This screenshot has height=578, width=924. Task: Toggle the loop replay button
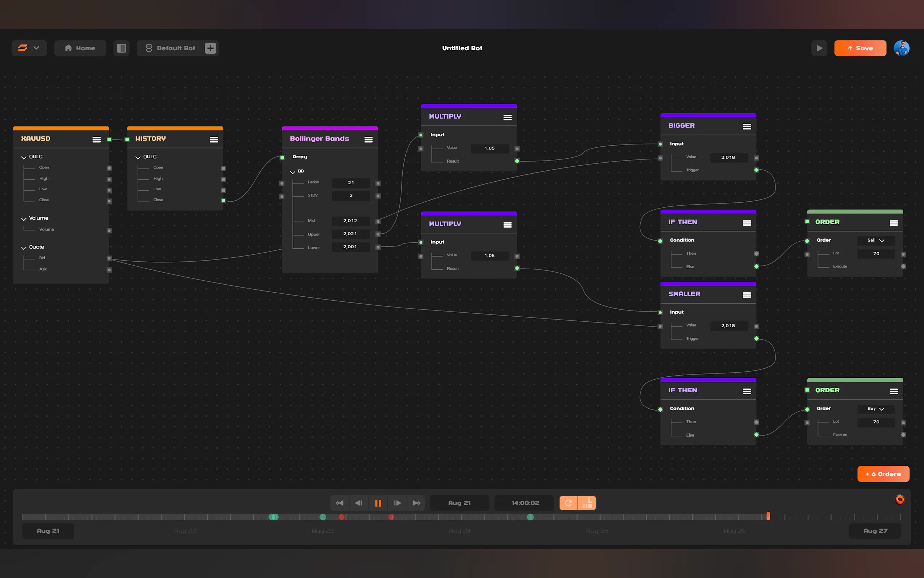click(568, 503)
